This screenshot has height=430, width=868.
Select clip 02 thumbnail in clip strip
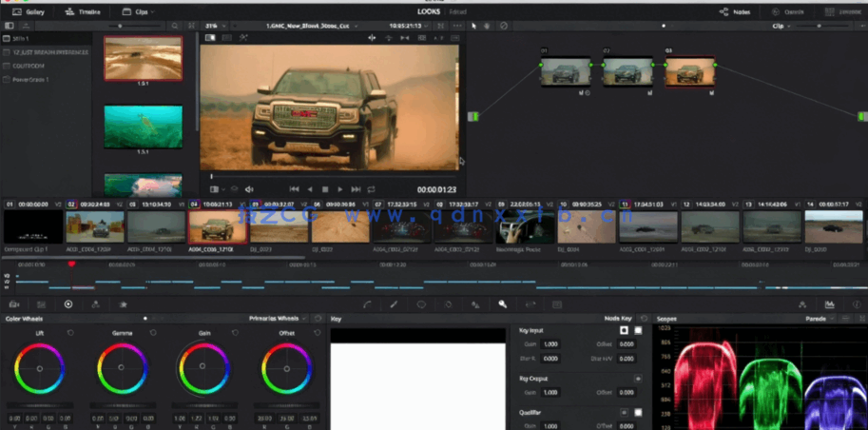[x=95, y=226]
